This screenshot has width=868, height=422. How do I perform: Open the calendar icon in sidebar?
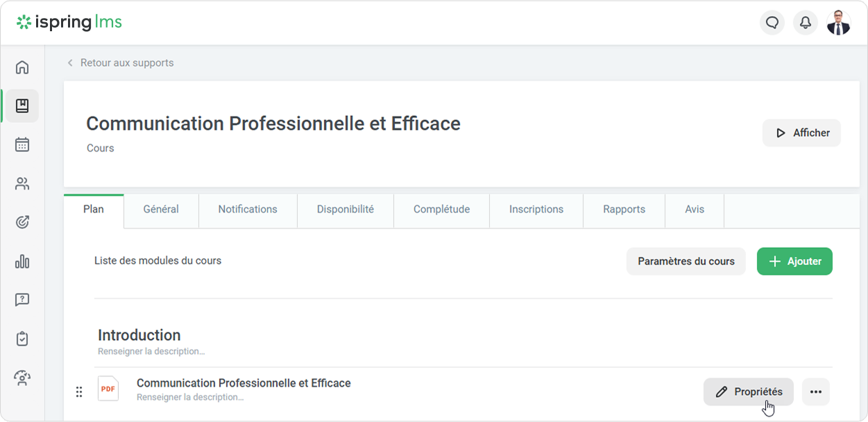22,144
